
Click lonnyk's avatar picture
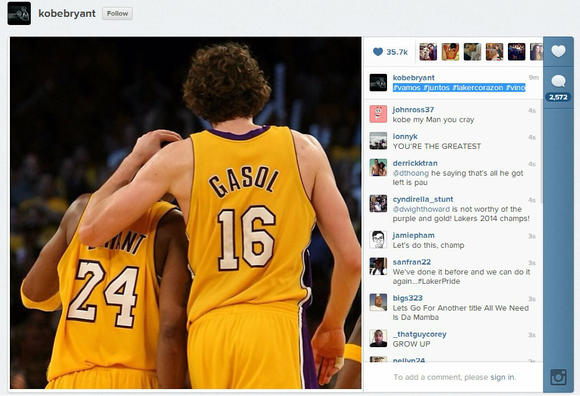point(378,141)
